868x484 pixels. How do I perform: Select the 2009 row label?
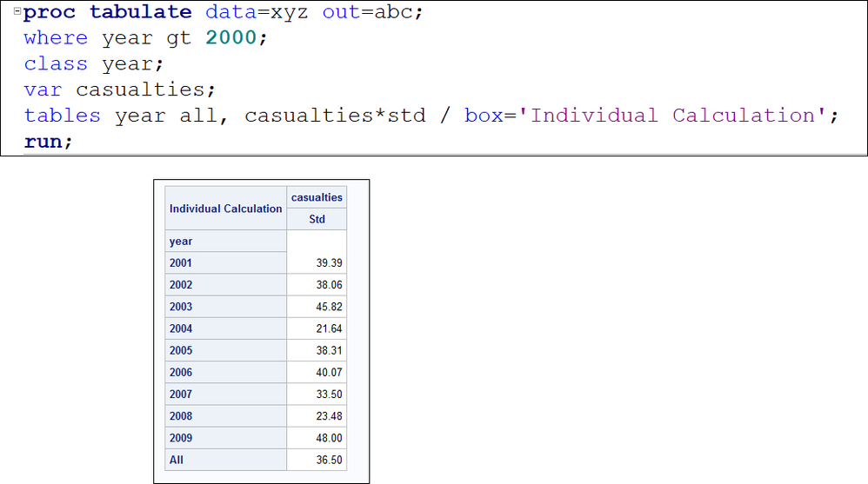(226, 438)
